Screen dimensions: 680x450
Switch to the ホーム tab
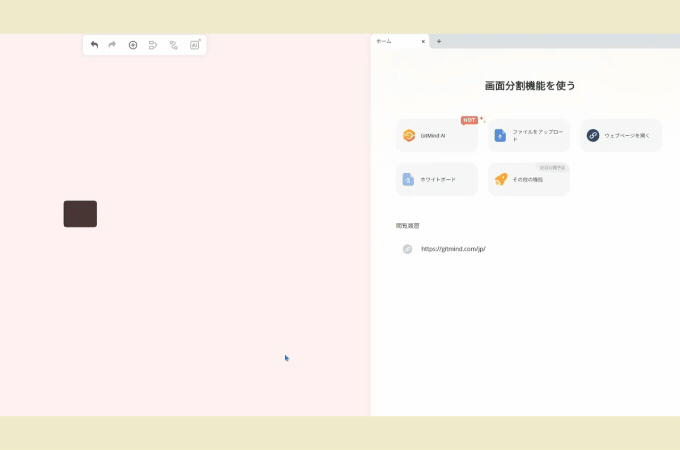pyautogui.click(x=392, y=42)
